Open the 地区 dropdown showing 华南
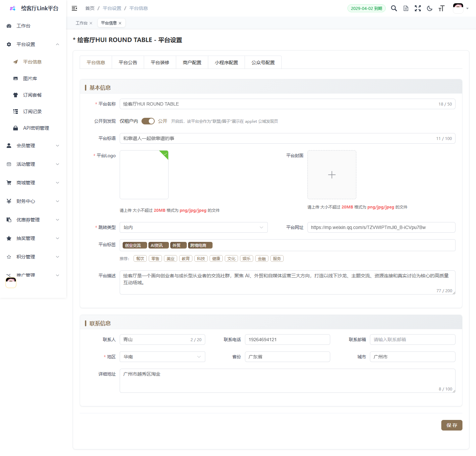Image resolution: width=476 pixels, height=456 pixels. tap(162, 357)
